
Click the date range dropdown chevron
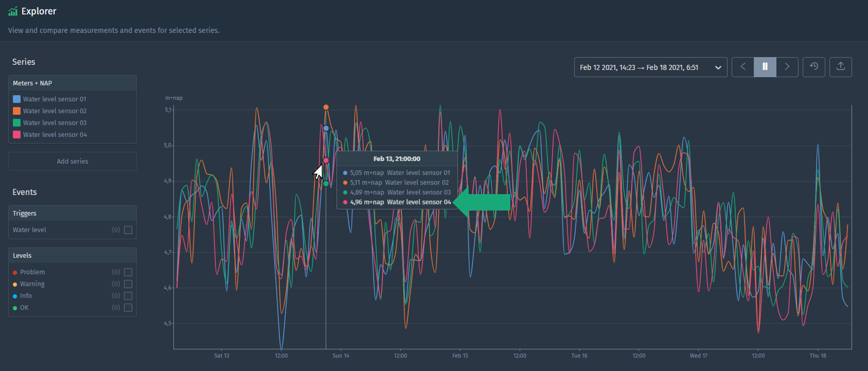(718, 68)
